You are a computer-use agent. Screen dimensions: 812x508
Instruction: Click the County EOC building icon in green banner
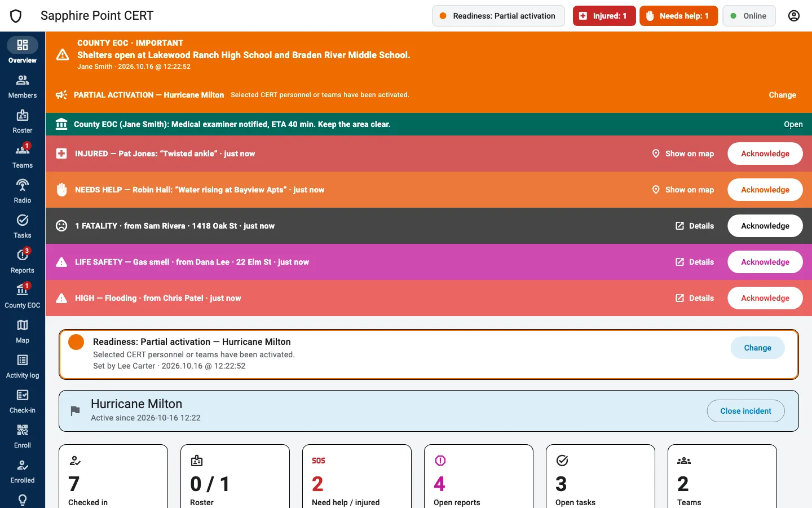coord(61,124)
